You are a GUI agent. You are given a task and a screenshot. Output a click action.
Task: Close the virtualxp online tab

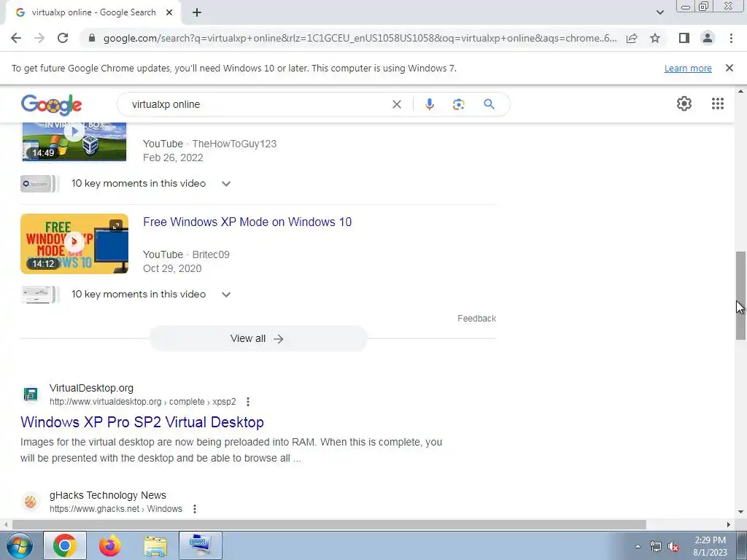coord(169,12)
